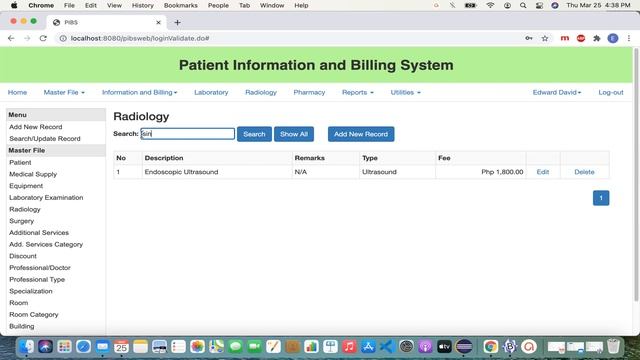The height and width of the screenshot is (360, 640).
Task: Open Professional/Doctor in sidebar
Action: (x=40, y=268)
